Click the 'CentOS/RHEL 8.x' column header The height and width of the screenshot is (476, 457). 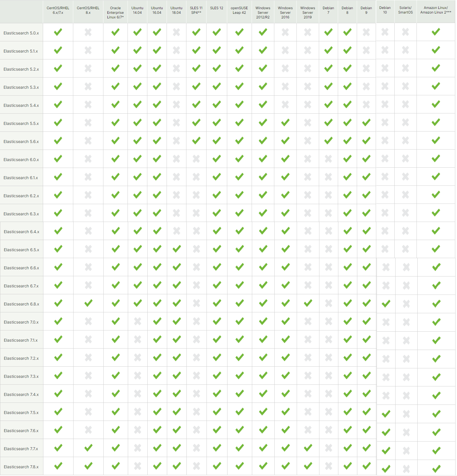88,10
